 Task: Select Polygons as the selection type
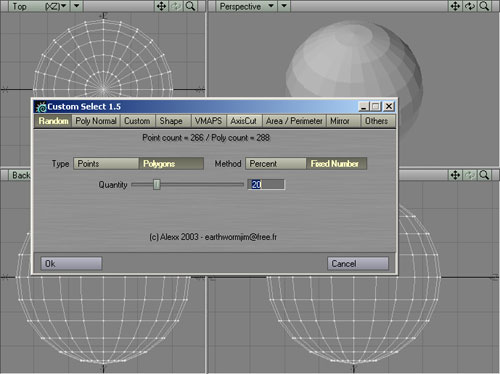(171, 164)
